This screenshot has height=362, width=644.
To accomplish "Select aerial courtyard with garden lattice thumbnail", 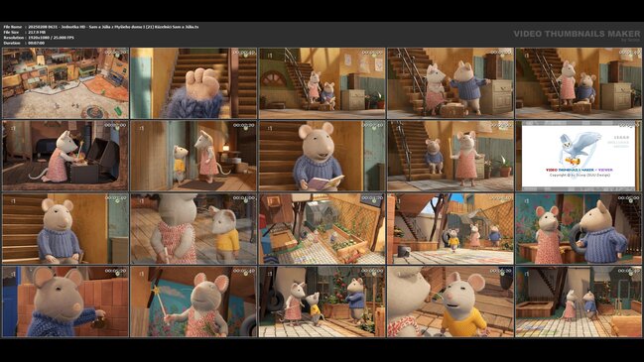I will [x=322, y=229].
